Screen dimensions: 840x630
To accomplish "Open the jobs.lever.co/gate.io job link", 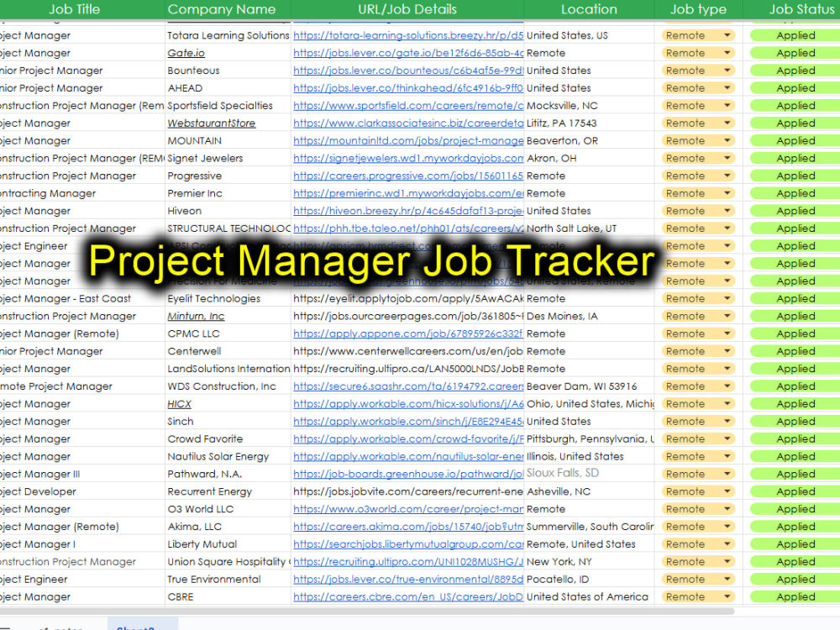I will pyautogui.click(x=408, y=53).
